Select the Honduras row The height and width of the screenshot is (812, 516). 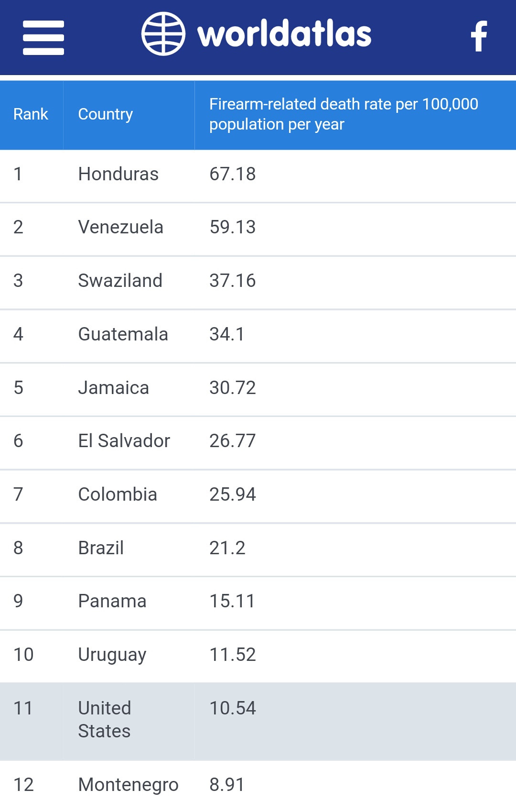[258, 175]
